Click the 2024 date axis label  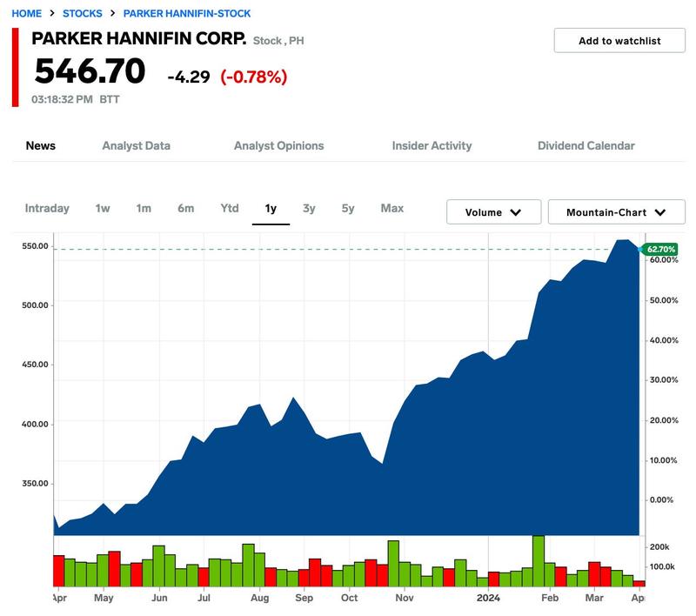(488, 598)
